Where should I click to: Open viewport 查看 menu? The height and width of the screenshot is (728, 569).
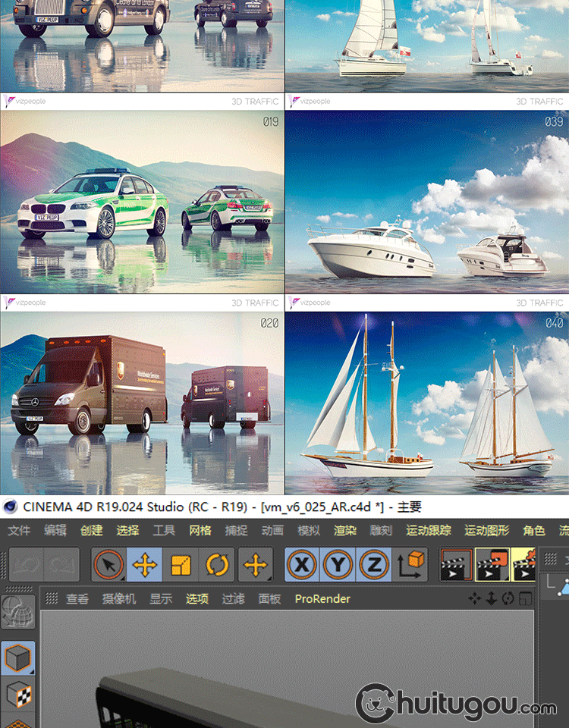(77, 599)
